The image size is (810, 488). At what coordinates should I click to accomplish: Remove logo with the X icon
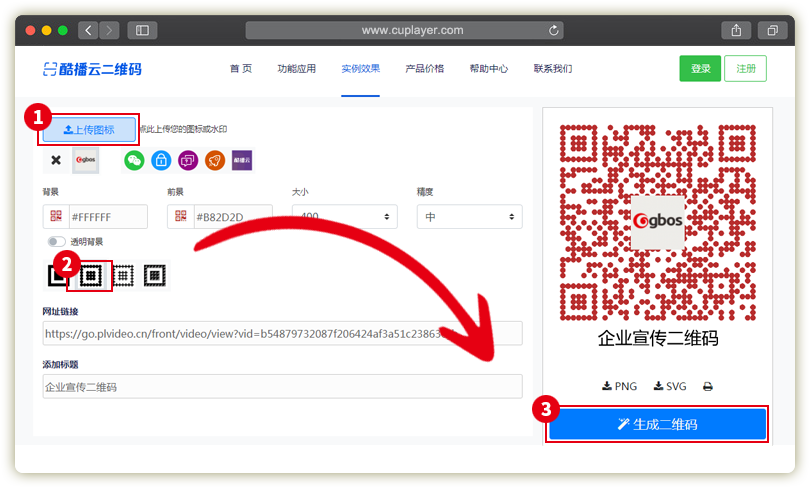56,160
